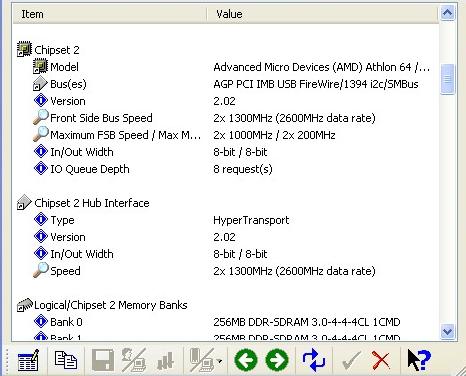Click the green Forward arrow button
Image resolution: width=466 pixels, height=376 pixels.
coord(277,360)
